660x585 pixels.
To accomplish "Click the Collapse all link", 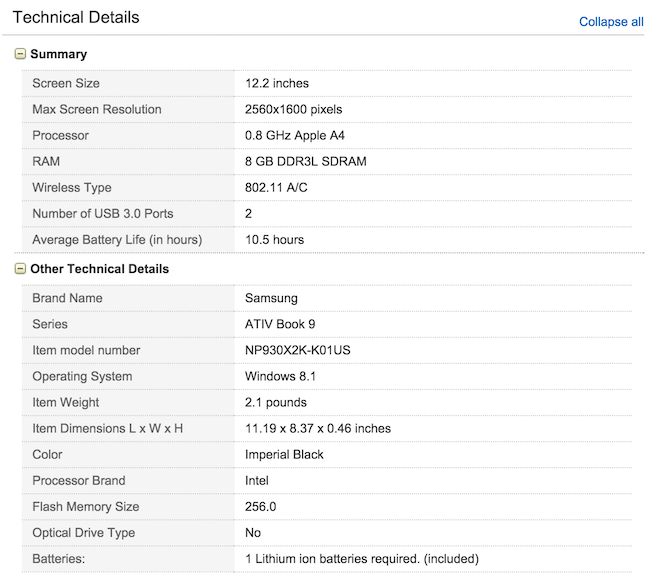I will tap(611, 22).
